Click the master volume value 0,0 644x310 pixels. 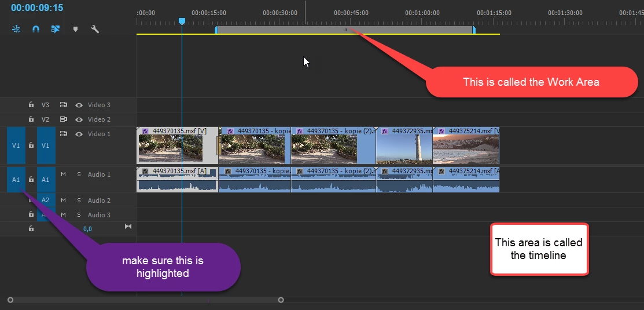(x=87, y=229)
